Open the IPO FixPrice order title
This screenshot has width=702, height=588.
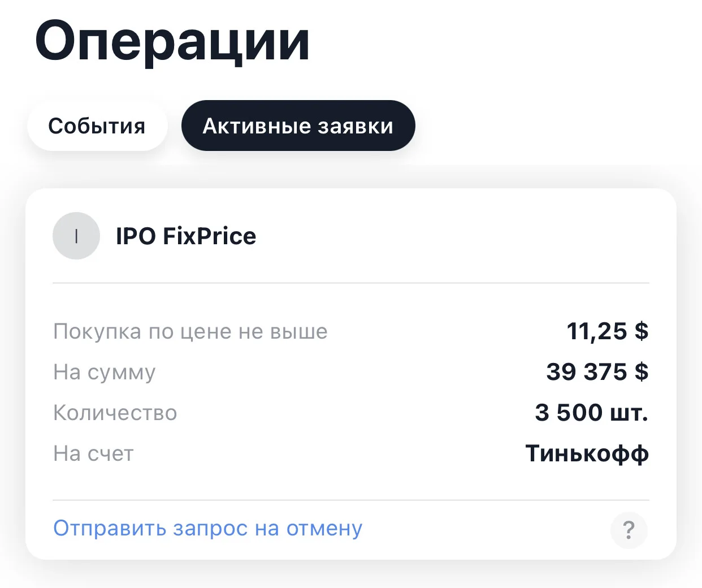(186, 236)
